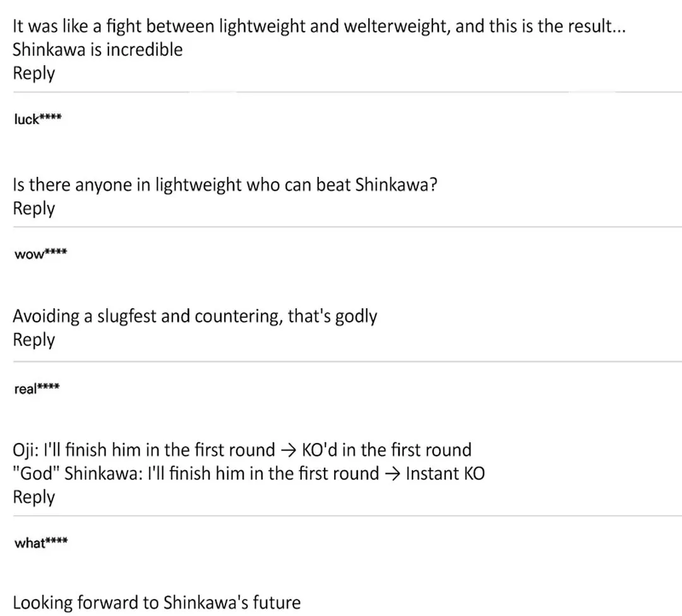Reply to the 'that's godly' comment
The height and width of the screenshot is (616, 682).
(34, 340)
